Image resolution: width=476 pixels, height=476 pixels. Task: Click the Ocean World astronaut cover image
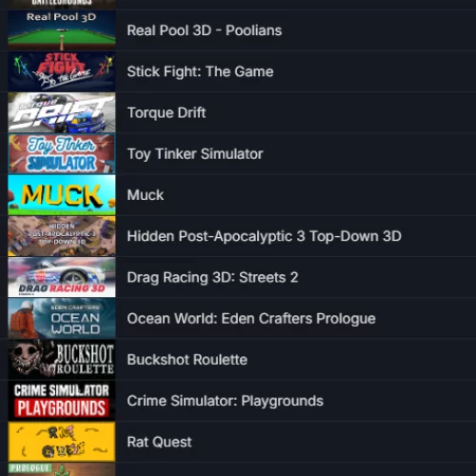click(x=62, y=318)
